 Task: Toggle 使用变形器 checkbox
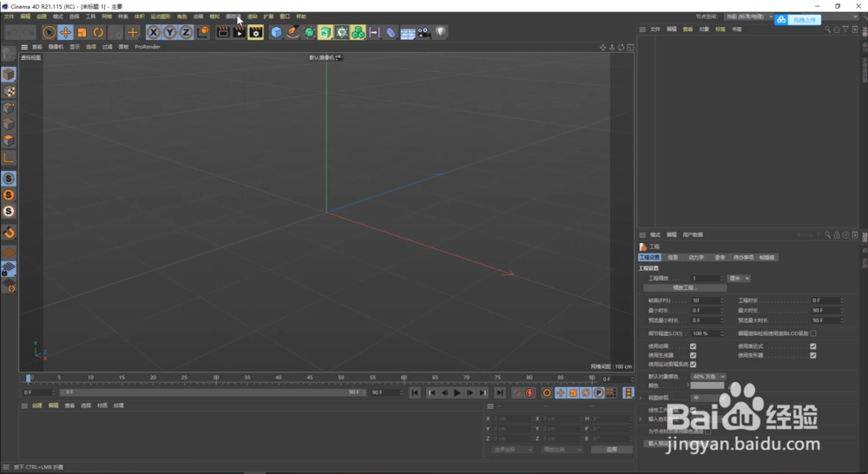(812, 356)
